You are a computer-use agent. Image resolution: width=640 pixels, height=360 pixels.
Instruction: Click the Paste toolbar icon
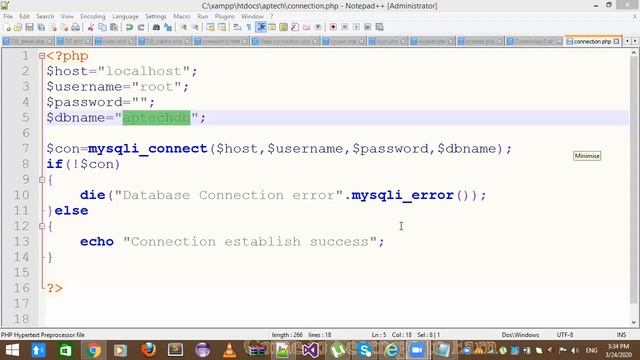point(114,27)
